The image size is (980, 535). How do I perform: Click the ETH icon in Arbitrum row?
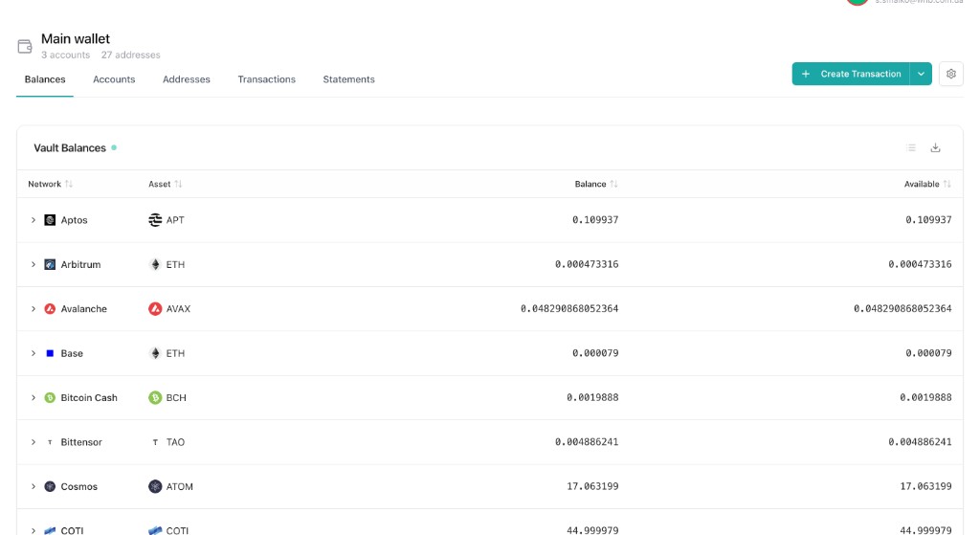pyautogui.click(x=155, y=264)
